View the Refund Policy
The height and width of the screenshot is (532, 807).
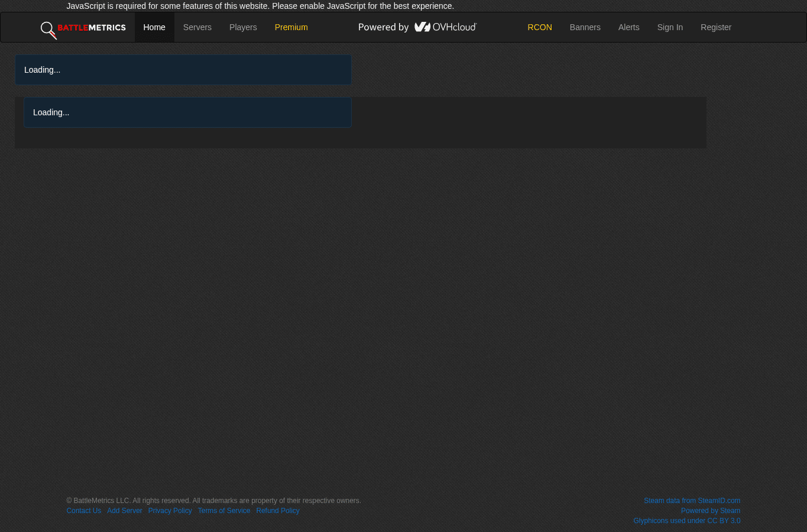tap(278, 511)
